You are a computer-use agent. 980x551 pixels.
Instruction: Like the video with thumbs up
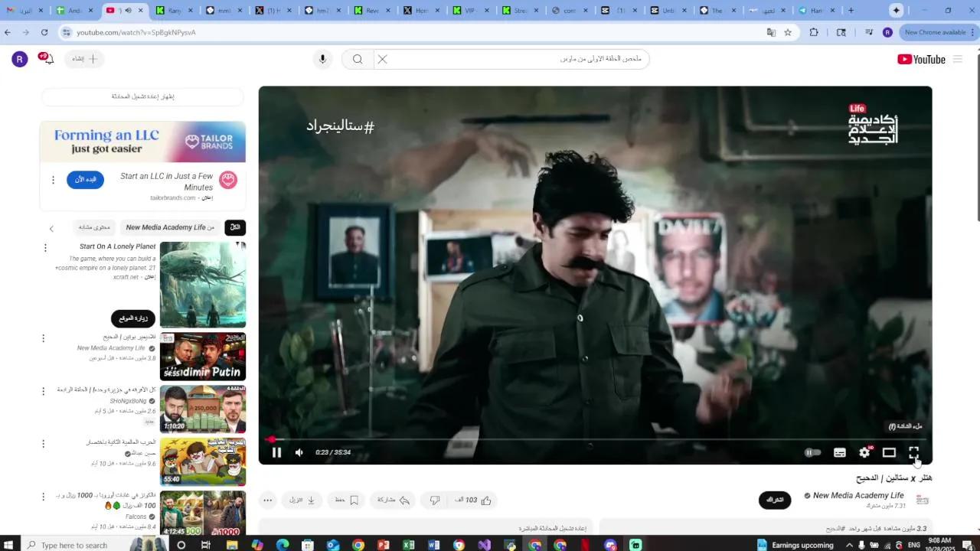click(474, 500)
